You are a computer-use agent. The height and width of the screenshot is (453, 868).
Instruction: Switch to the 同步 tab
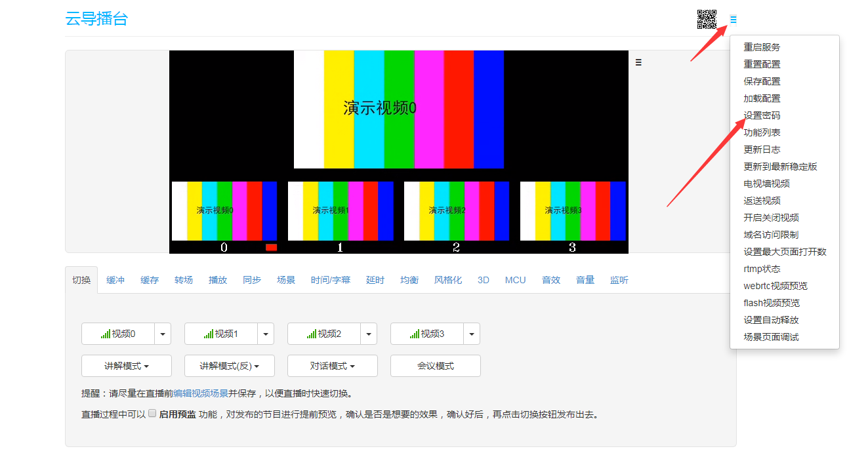coord(252,280)
